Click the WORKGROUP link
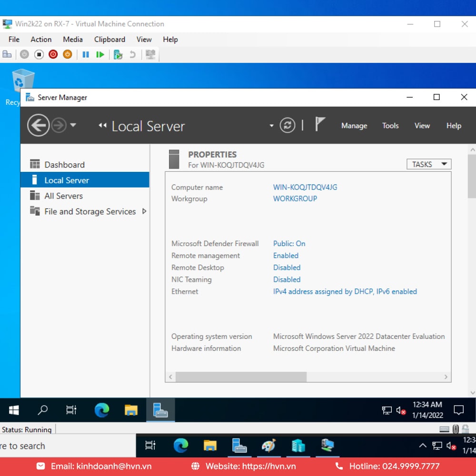476x476 pixels. [295, 198]
